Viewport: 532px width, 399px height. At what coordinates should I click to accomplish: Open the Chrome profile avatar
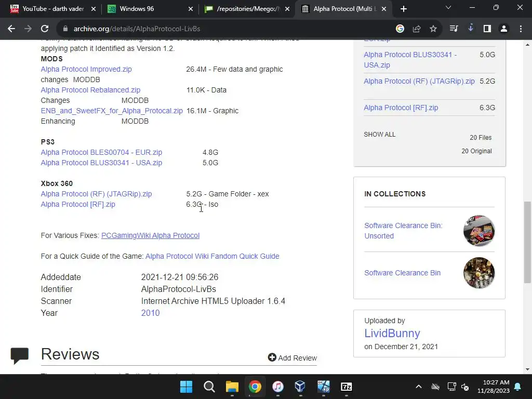point(504,29)
